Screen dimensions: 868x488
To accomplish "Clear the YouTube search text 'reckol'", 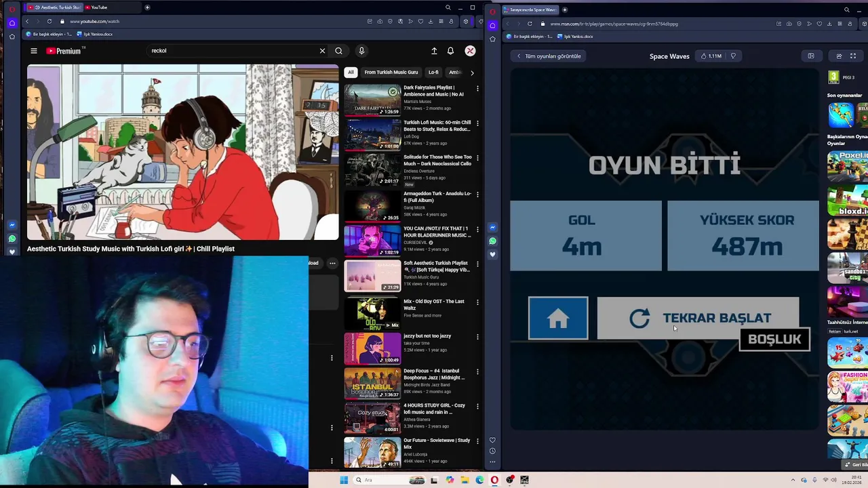I will [322, 51].
